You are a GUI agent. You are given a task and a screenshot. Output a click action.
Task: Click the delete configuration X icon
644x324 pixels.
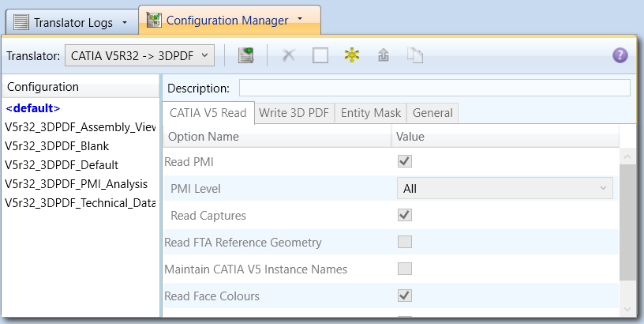coord(289,55)
